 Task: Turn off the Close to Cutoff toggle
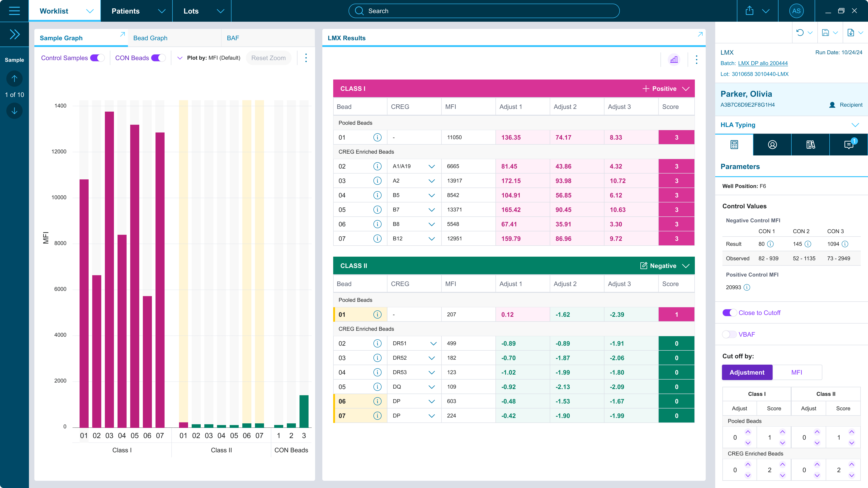pos(729,312)
